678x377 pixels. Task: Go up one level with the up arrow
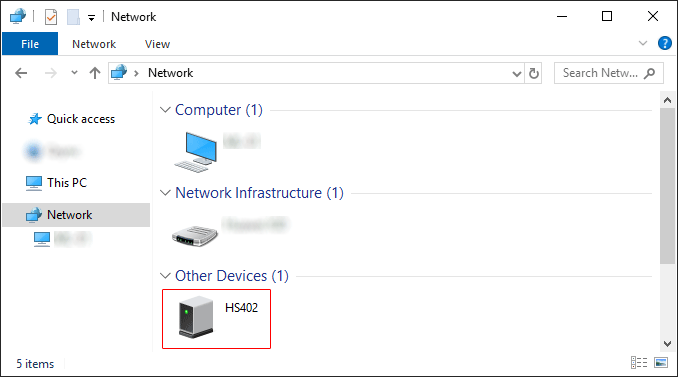click(x=95, y=73)
